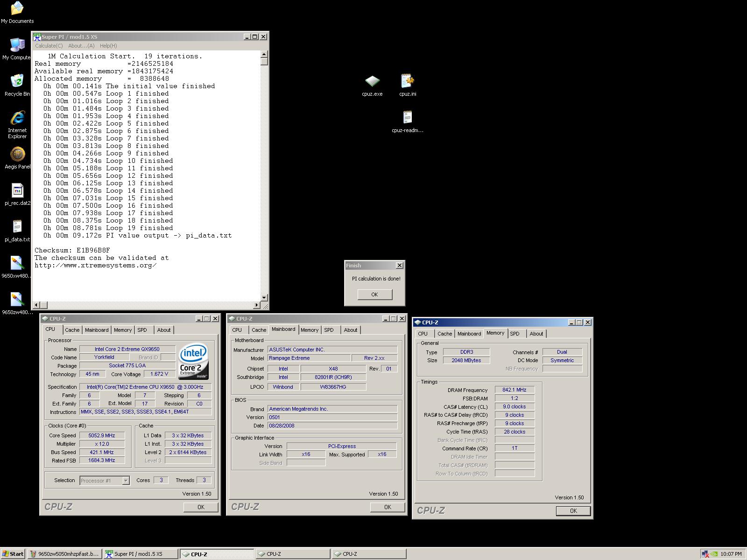
Task: Launch Internet Explorer desktop icon
Action: click(x=17, y=125)
